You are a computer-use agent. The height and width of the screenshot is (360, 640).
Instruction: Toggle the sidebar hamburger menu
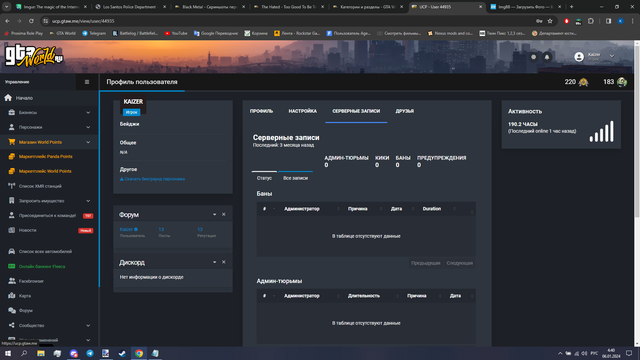click(x=87, y=82)
